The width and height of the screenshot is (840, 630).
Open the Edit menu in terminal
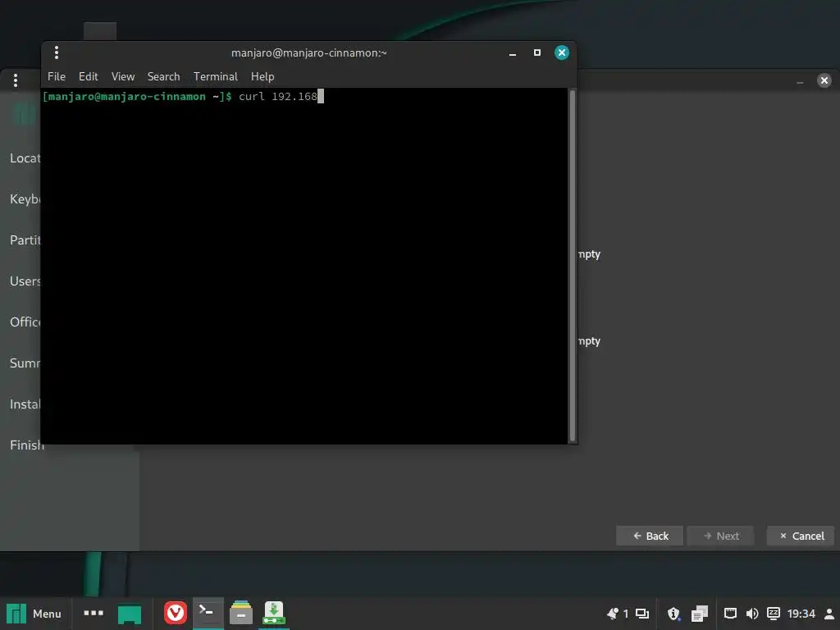(89, 76)
